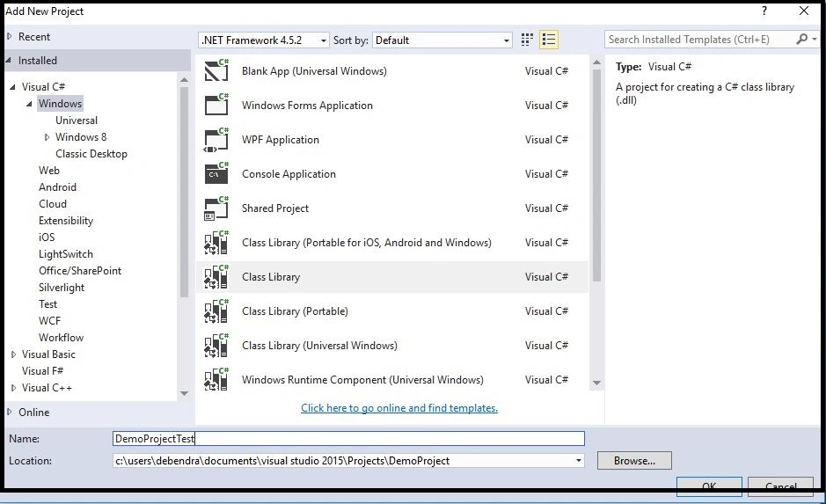Expand the Online section
The height and width of the screenshot is (504, 826).
[10, 412]
